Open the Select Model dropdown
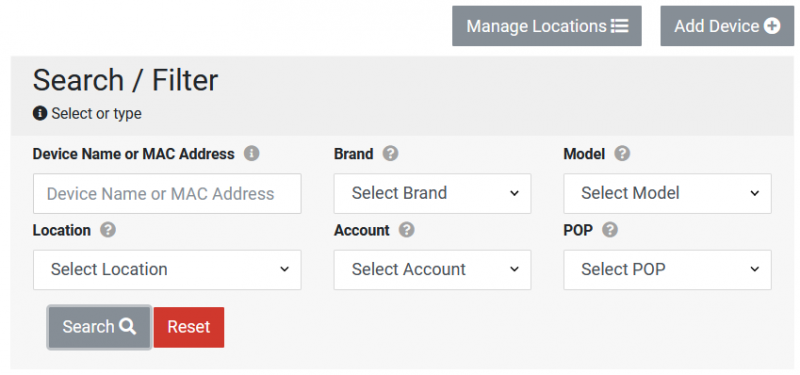This screenshot has height=375, width=800. 667,193
